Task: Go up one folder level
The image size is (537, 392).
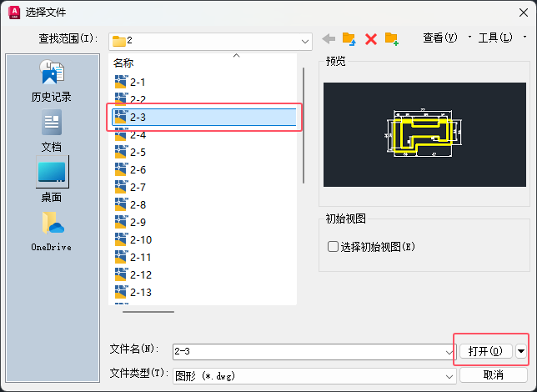Action: (x=349, y=38)
